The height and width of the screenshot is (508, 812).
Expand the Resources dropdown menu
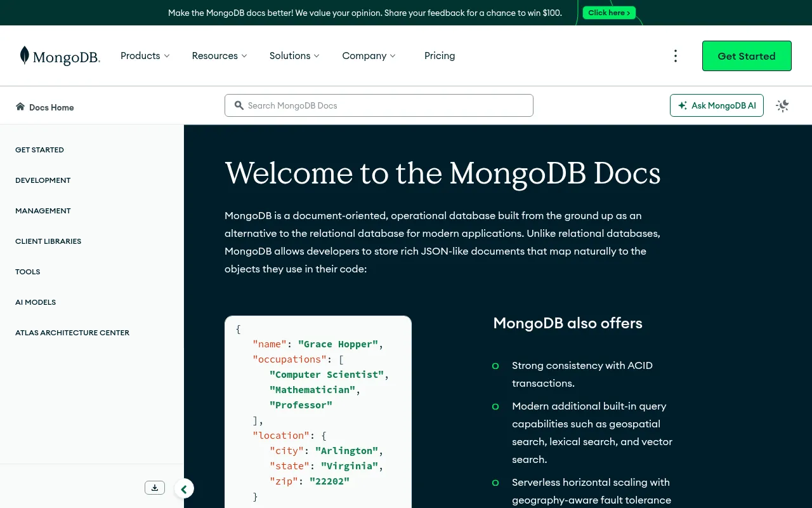tap(219, 56)
